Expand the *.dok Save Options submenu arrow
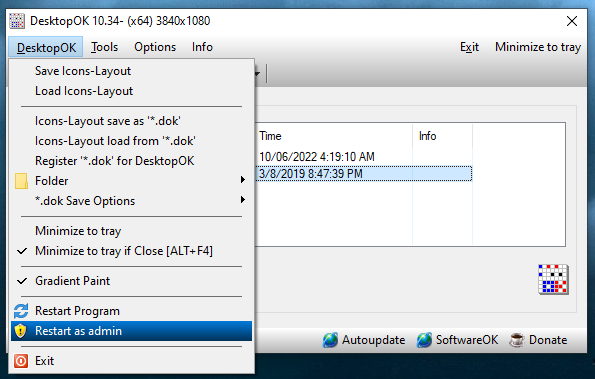595x379 pixels. click(x=243, y=200)
